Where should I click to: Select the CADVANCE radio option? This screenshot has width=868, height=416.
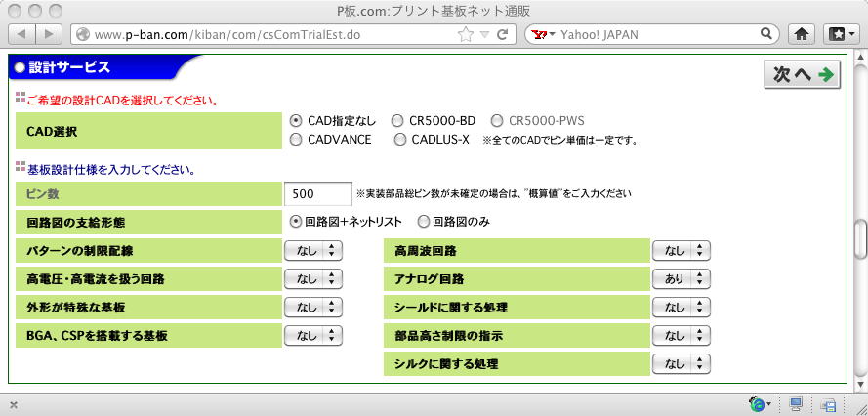(296, 139)
